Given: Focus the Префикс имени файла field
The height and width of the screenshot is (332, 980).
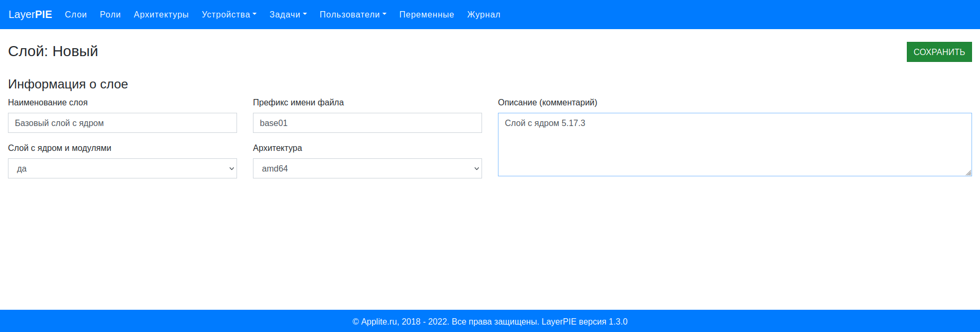Looking at the screenshot, I should click(x=367, y=123).
